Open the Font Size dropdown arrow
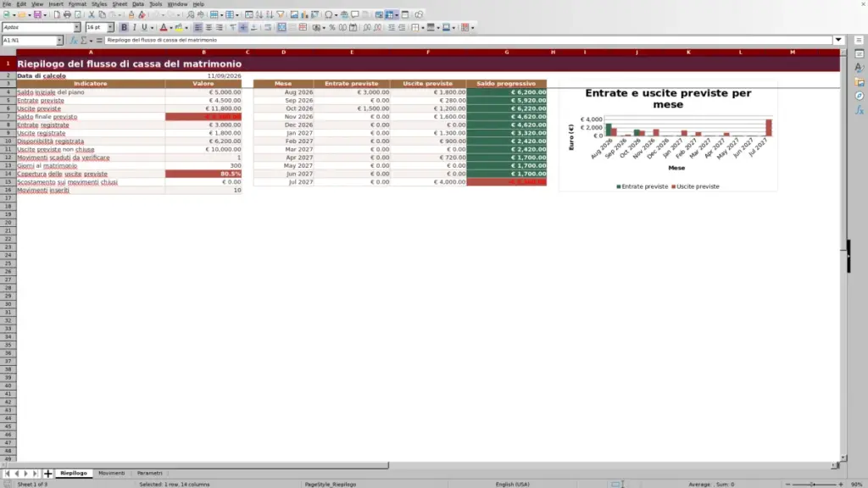The width and height of the screenshot is (868, 488). (110, 28)
